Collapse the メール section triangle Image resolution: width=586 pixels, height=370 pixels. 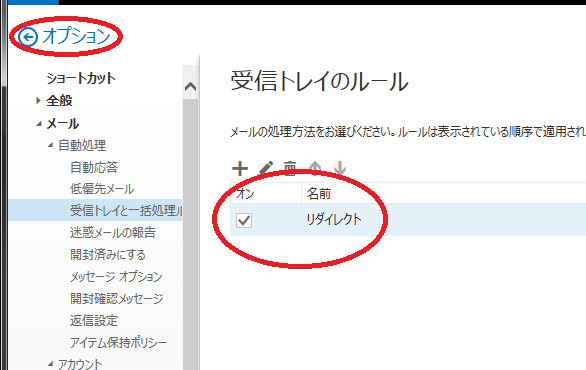tap(38, 124)
